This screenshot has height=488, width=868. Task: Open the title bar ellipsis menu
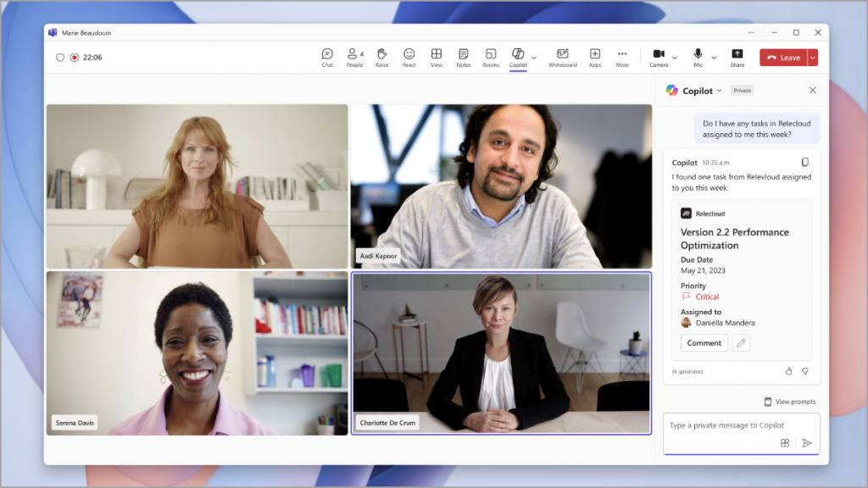point(751,33)
